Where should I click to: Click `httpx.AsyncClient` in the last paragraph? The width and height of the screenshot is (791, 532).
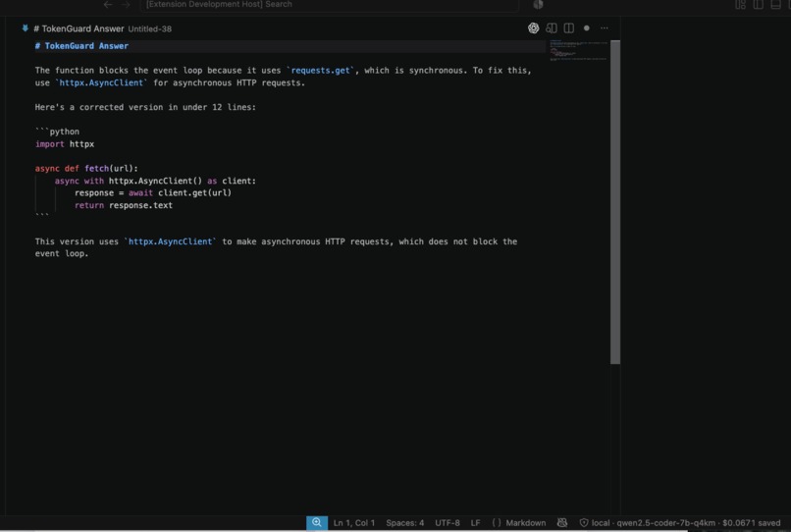[171, 241]
